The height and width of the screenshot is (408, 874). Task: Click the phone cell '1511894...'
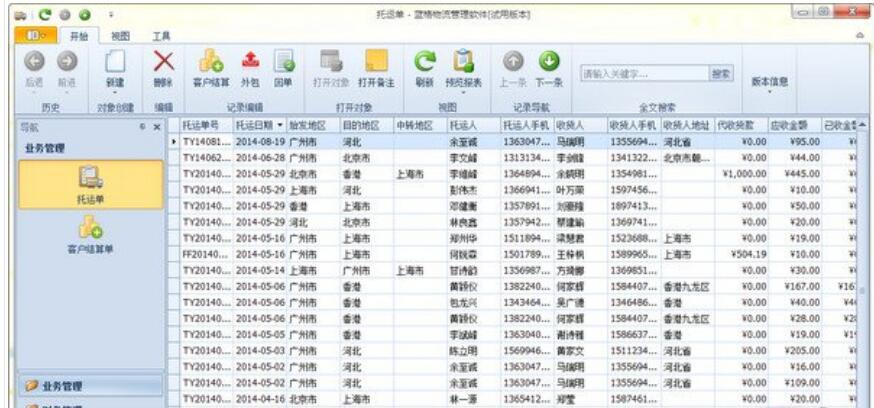526,238
